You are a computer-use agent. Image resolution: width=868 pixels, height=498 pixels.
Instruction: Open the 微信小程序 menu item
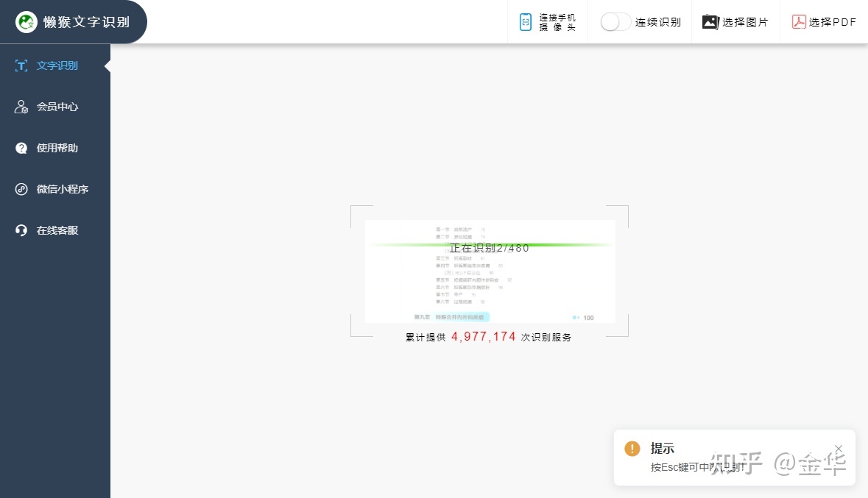point(55,189)
